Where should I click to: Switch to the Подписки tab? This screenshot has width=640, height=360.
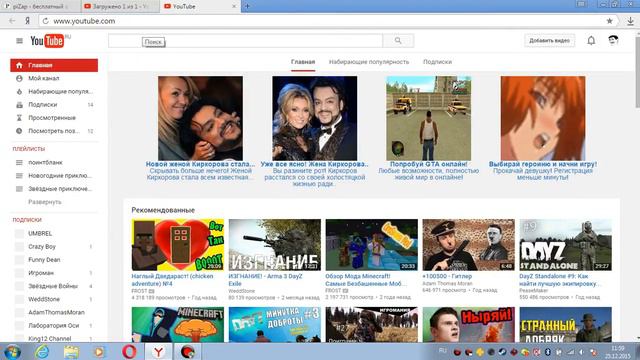[437, 62]
